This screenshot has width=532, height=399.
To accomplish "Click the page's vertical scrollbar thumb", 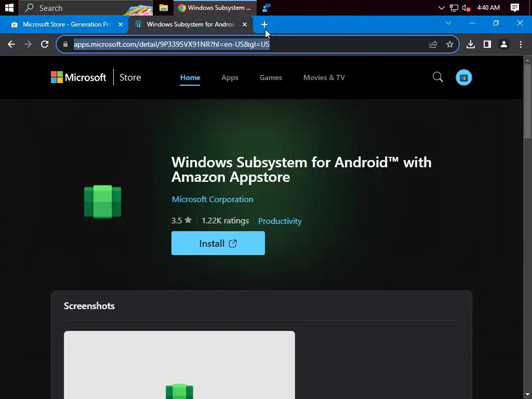I will pos(527,101).
